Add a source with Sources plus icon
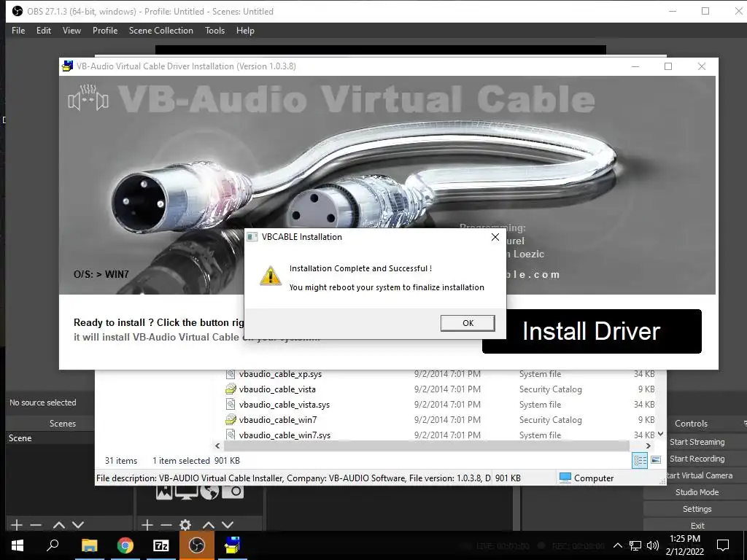The width and height of the screenshot is (747, 560). 147,525
